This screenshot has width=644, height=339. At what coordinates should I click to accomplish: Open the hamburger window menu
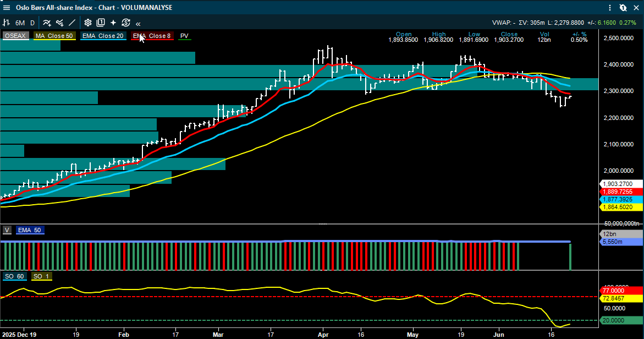7,7
